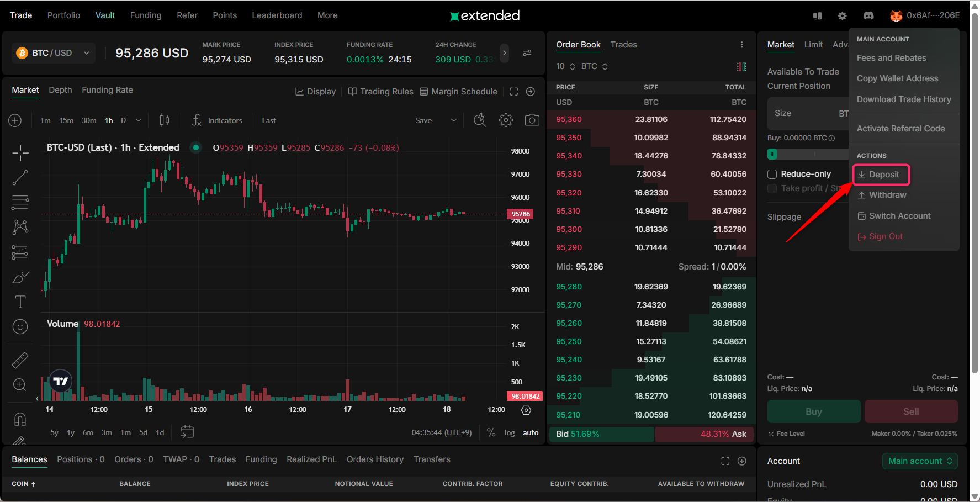Toggle auto scale on chart
This screenshot has width=980, height=502.
click(531, 432)
